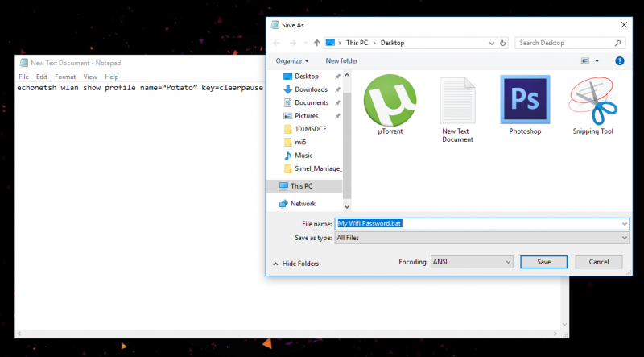This screenshot has height=357, width=644.
Task: Click the Save button
Action: click(544, 262)
